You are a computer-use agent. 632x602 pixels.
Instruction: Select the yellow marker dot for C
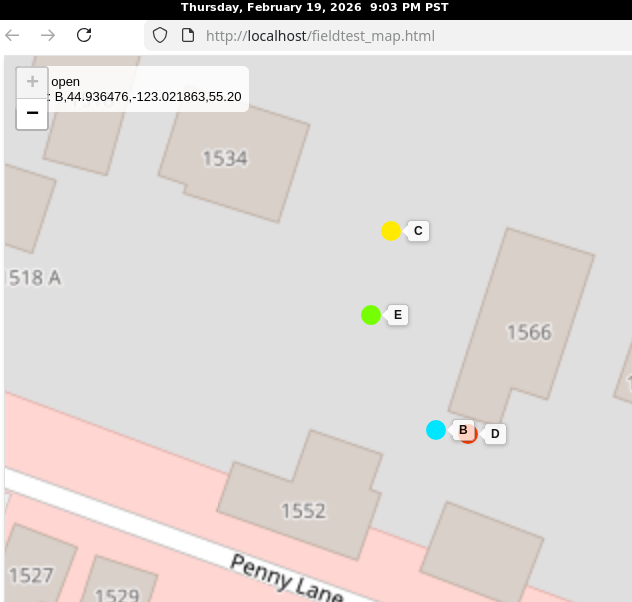391,231
